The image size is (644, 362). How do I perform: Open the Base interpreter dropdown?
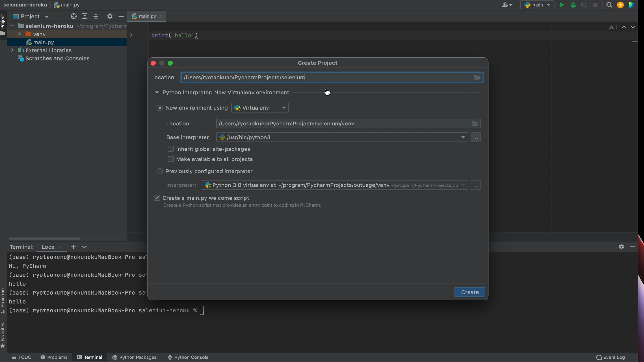(463, 137)
